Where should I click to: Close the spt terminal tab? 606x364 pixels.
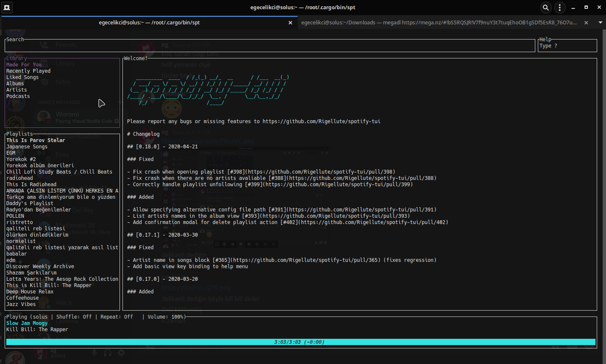pyautogui.click(x=290, y=23)
